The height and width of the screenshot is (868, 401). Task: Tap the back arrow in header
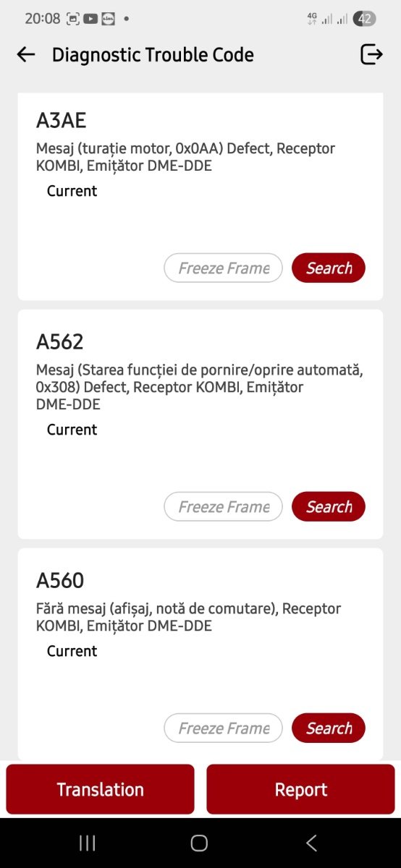[x=26, y=55]
